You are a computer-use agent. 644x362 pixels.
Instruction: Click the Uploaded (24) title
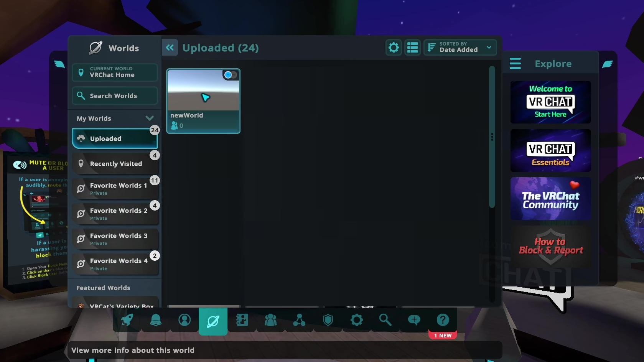pyautogui.click(x=221, y=48)
